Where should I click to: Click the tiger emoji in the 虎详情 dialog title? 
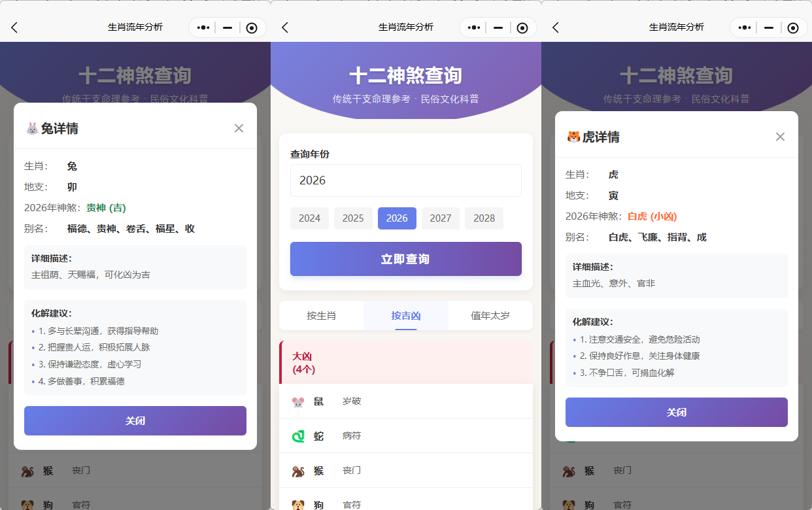(573, 137)
